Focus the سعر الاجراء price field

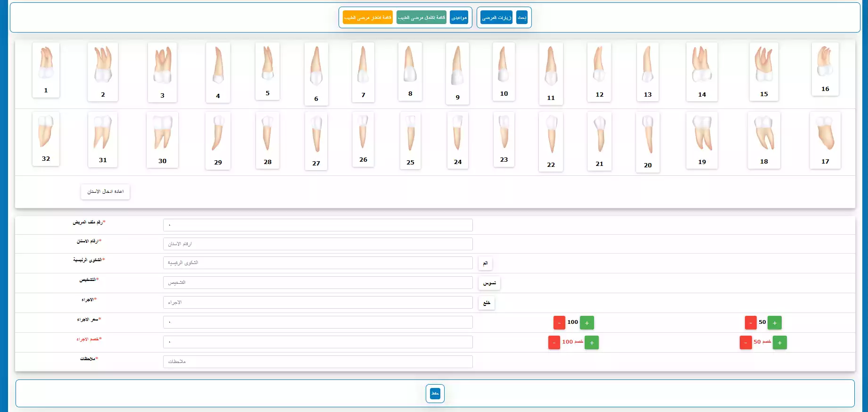coord(318,322)
